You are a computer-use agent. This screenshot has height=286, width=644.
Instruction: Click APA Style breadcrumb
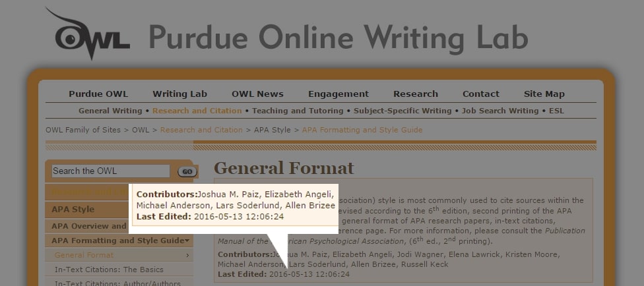coord(273,130)
